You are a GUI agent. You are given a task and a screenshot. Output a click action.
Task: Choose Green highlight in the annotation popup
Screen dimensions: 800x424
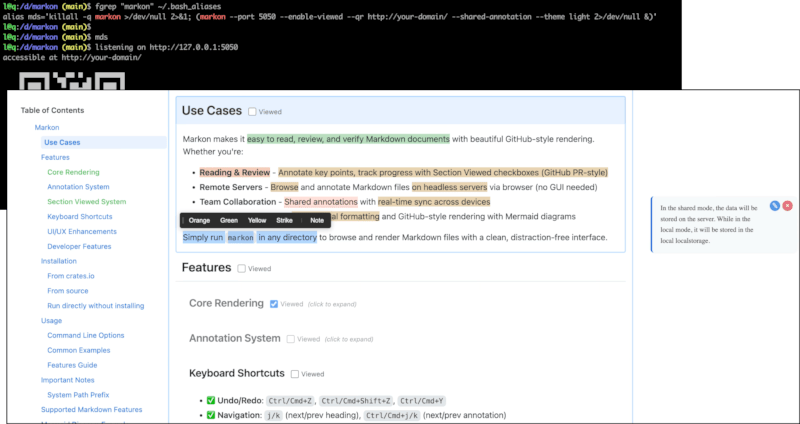click(228, 220)
